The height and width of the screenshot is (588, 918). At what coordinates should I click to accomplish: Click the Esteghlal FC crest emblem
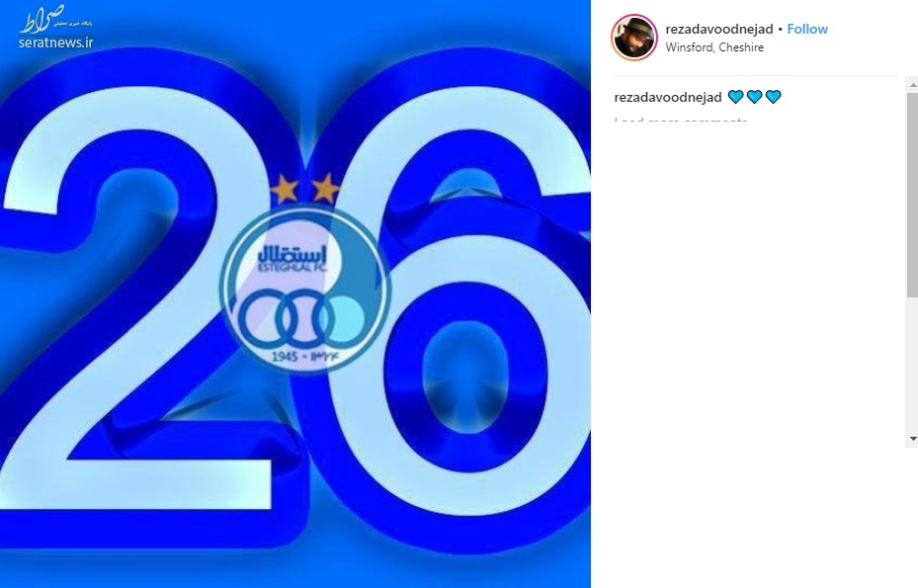coord(304,289)
